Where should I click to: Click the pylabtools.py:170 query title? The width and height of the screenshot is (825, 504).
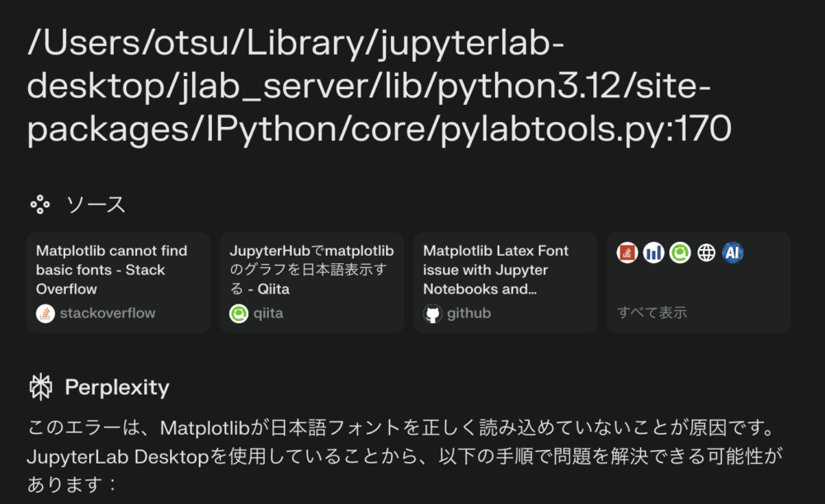click(x=379, y=86)
